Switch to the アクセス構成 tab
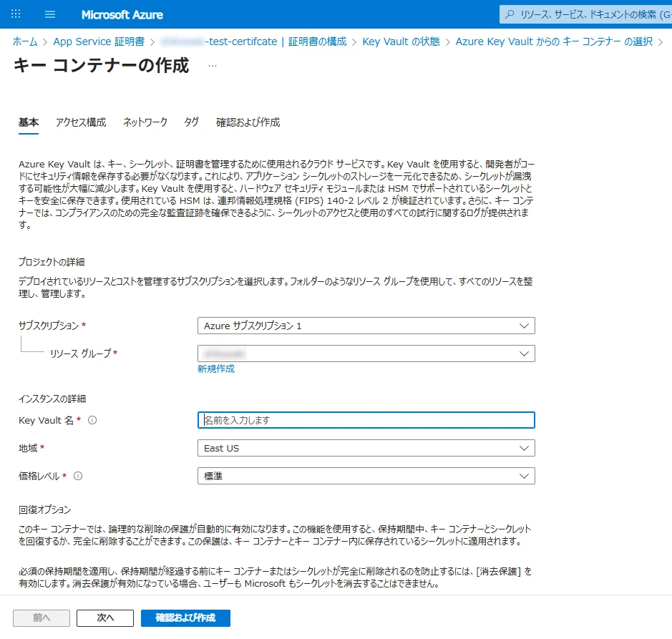Image resolution: width=672 pixels, height=639 pixels. pos(81,122)
